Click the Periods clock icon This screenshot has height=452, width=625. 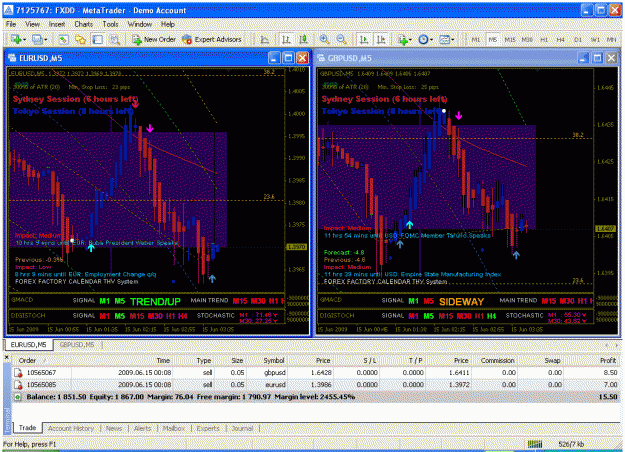click(423, 39)
